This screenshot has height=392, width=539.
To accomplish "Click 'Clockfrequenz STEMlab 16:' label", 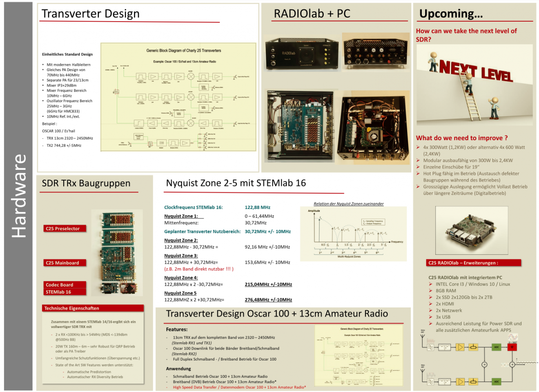I will 194,207.
